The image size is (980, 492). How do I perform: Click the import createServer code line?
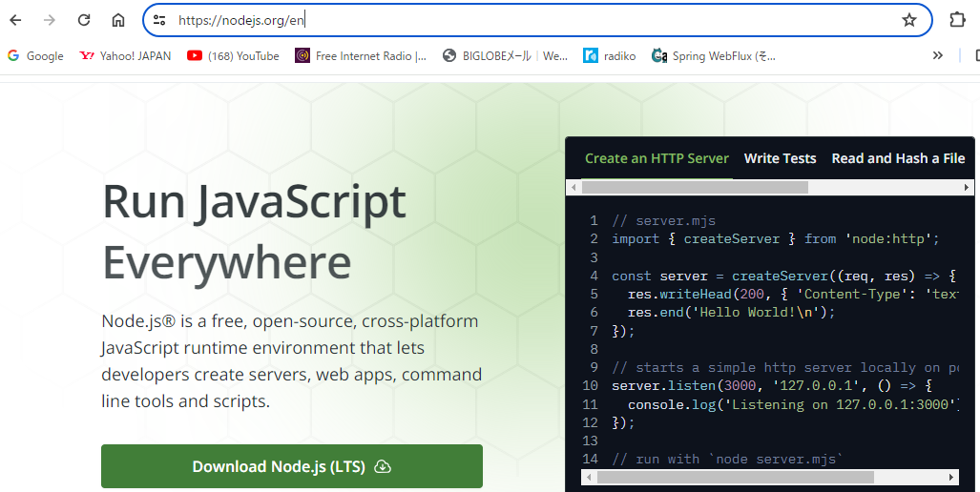pyautogui.click(x=776, y=238)
